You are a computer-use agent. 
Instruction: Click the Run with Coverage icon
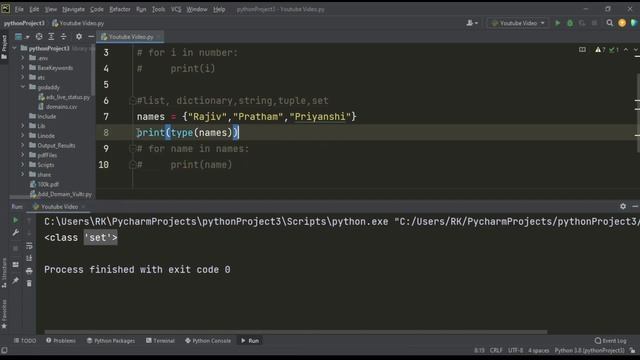point(582,23)
